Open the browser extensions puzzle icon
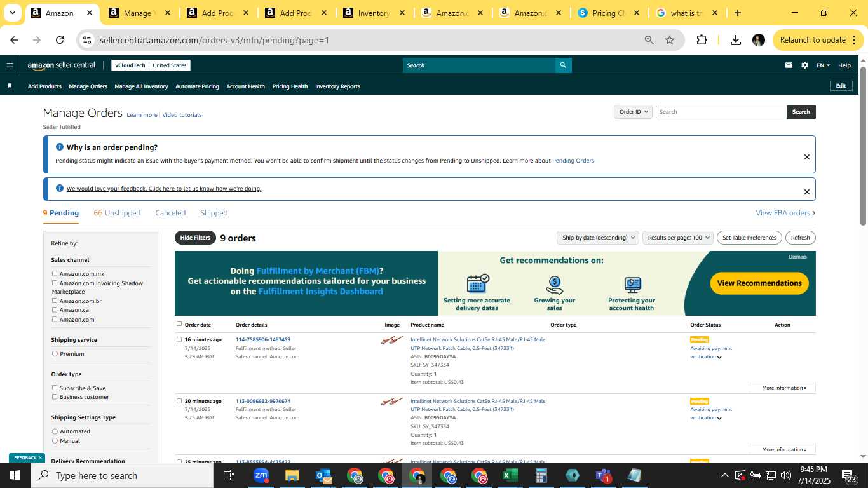 coord(702,40)
